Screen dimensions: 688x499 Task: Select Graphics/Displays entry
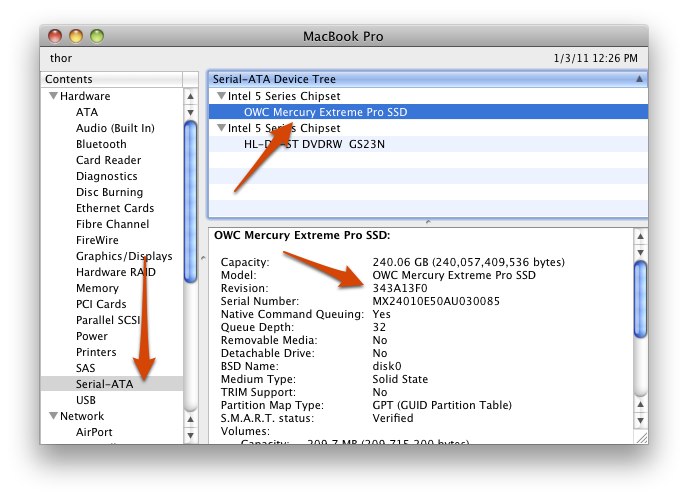124,256
